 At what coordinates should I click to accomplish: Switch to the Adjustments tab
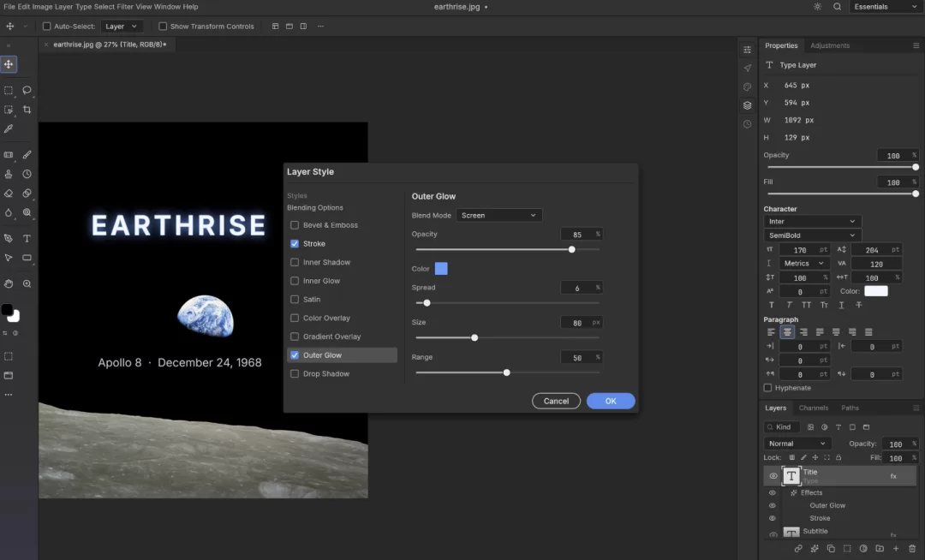pos(829,45)
